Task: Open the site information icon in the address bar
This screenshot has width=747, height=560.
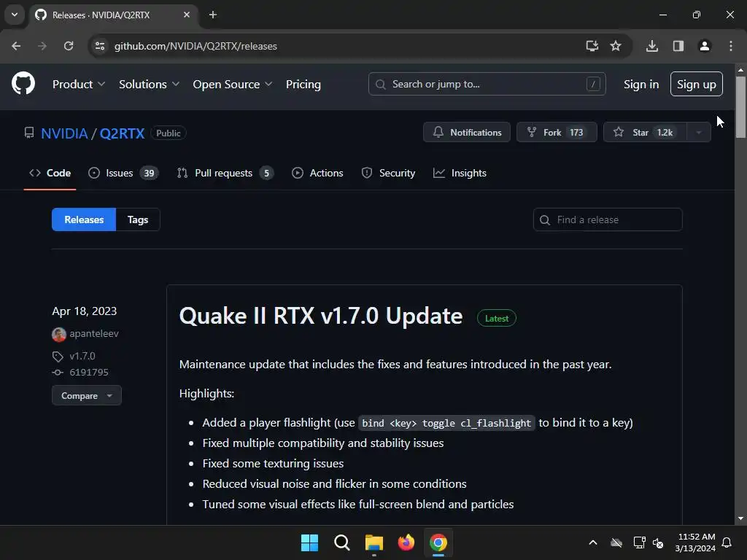Action: [100, 46]
